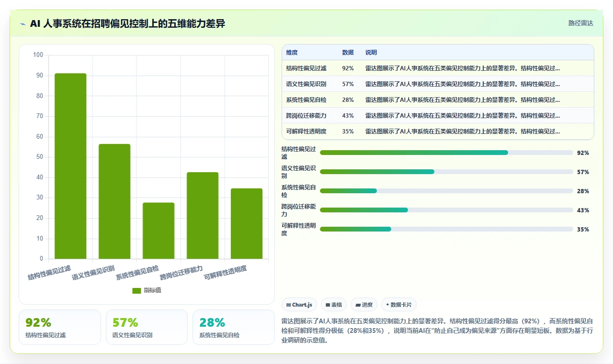Open the 92% 结构性偏见过滤 stat card

pos(60,327)
